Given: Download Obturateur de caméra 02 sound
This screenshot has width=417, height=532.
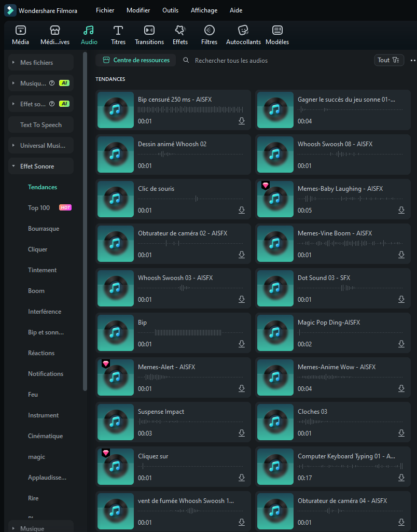Looking at the screenshot, I should click(242, 255).
